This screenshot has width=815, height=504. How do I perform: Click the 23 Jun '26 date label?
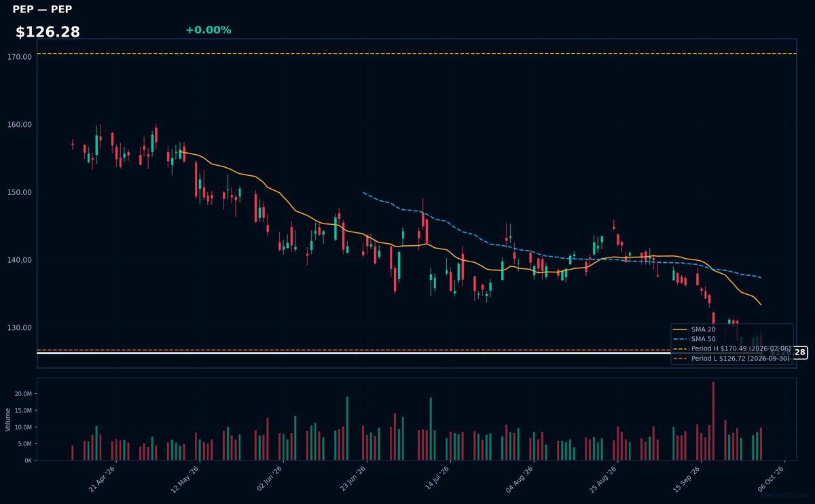click(x=352, y=479)
